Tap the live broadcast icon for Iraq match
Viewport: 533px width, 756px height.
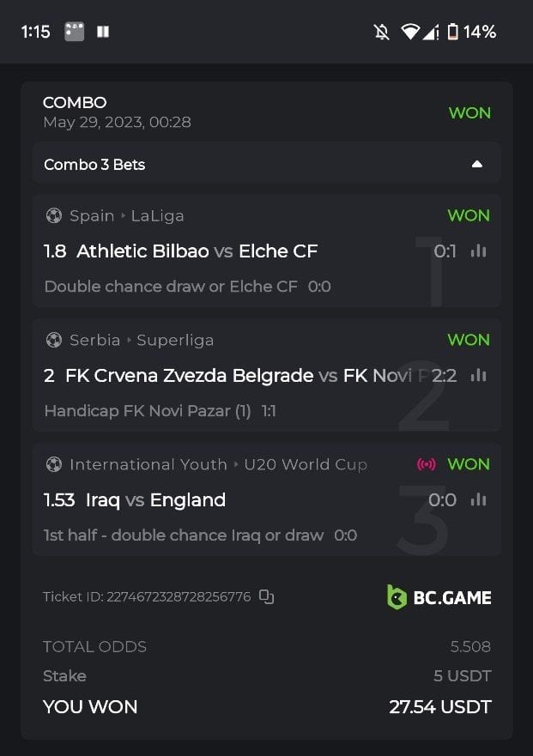pyautogui.click(x=426, y=464)
